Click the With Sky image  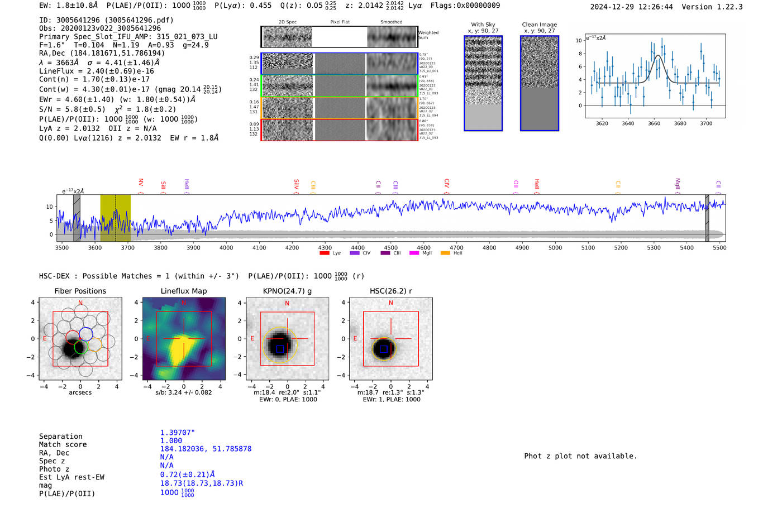483,84
